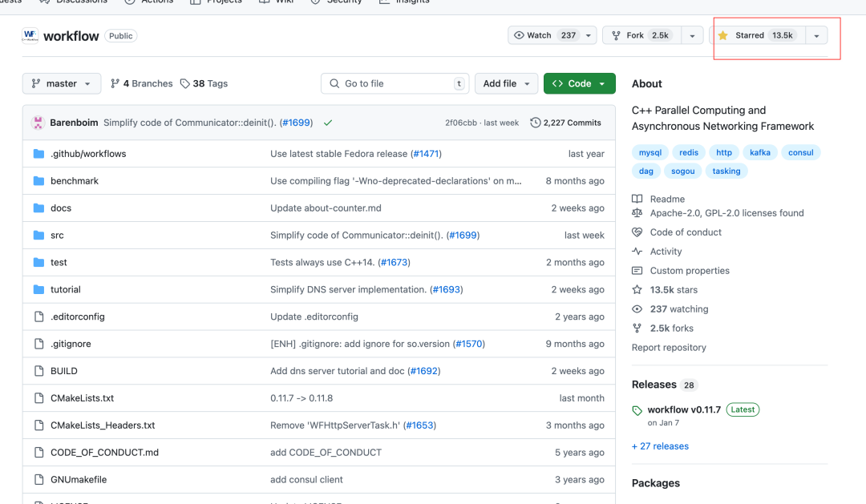Select the http topic tag
This screenshot has height=504, width=866.
(x=724, y=152)
